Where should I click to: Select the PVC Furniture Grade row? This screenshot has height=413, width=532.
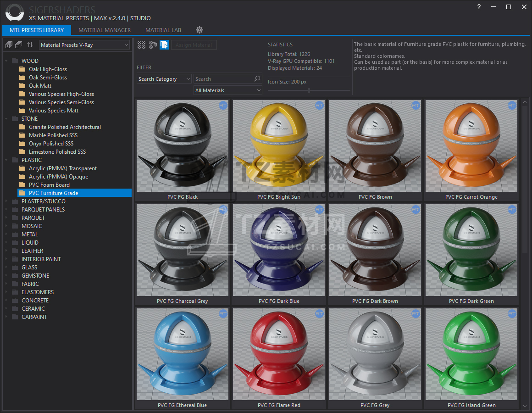coord(74,193)
